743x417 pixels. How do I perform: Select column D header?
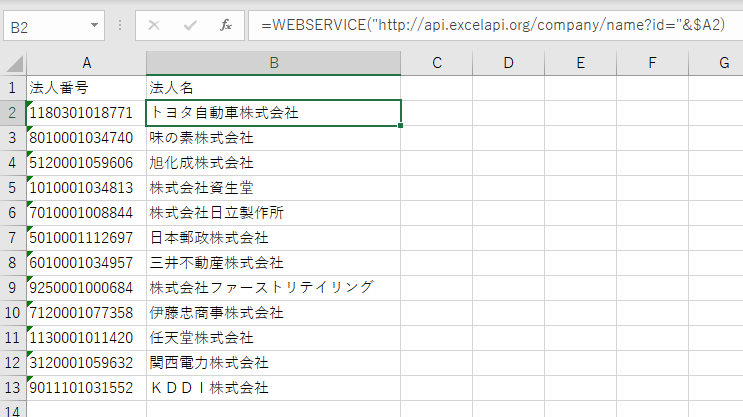508,63
